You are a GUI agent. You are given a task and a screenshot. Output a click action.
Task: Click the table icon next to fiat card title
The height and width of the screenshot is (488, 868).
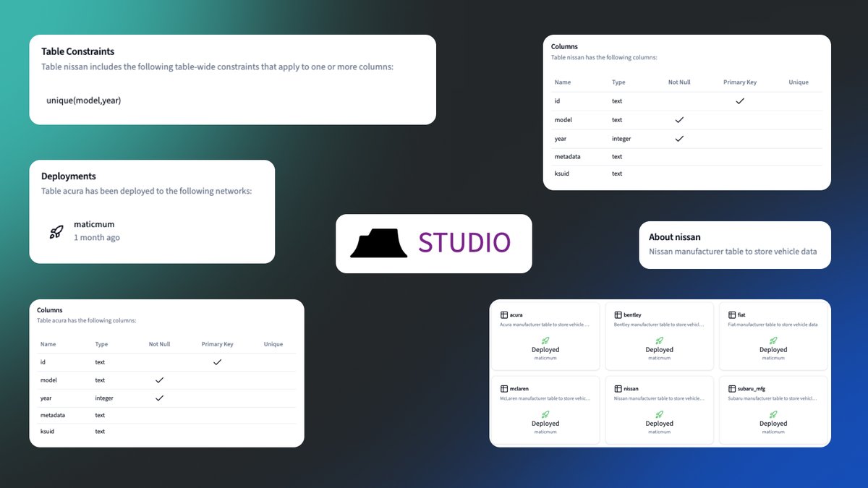click(x=732, y=315)
